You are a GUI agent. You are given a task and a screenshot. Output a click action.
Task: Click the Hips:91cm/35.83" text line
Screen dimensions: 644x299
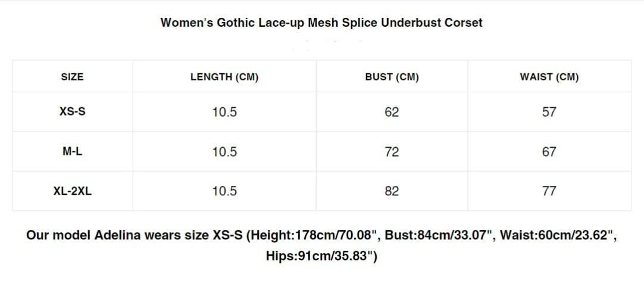coord(321,256)
